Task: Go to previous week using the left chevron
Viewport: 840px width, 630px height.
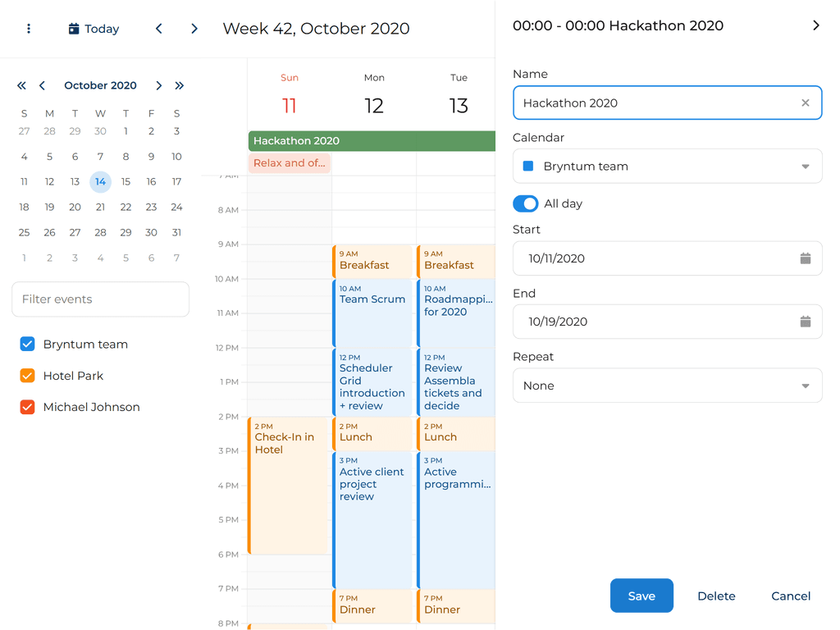Action: click(x=158, y=28)
